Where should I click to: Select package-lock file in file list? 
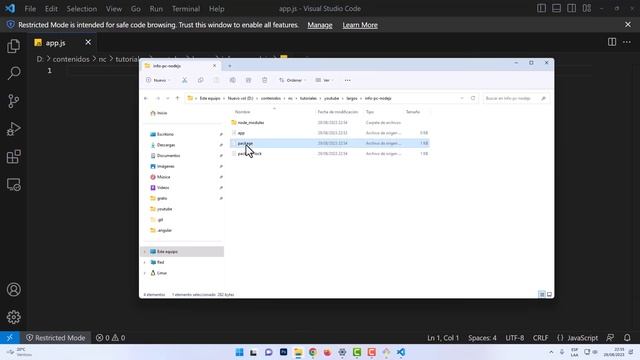tap(330, 154)
